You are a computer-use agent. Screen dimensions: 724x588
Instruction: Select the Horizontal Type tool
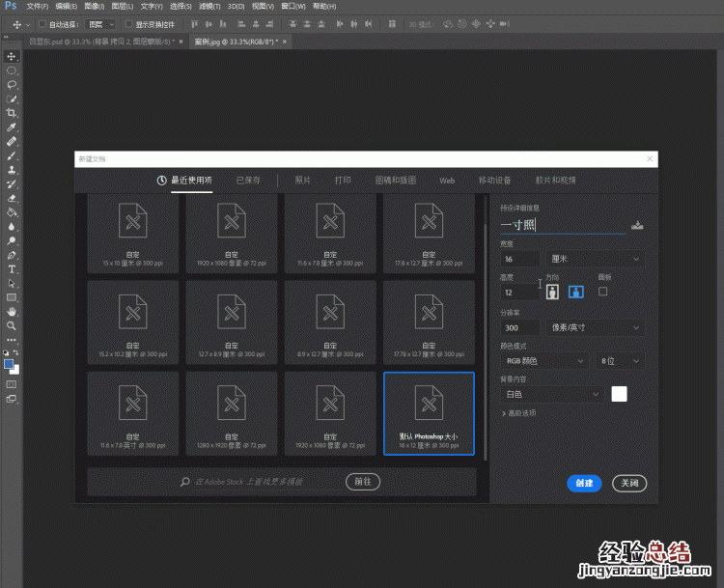[12, 269]
